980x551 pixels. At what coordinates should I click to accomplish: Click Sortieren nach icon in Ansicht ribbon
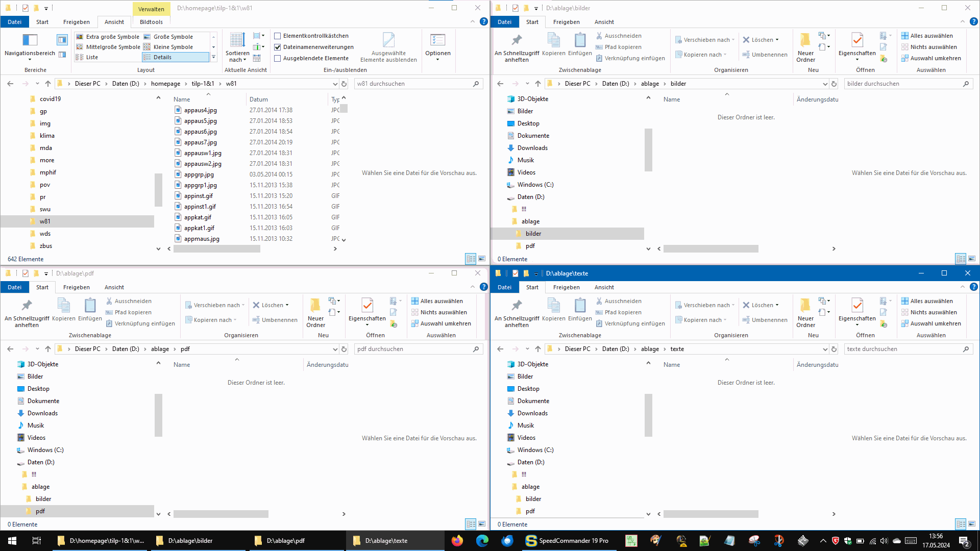click(x=237, y=40)
